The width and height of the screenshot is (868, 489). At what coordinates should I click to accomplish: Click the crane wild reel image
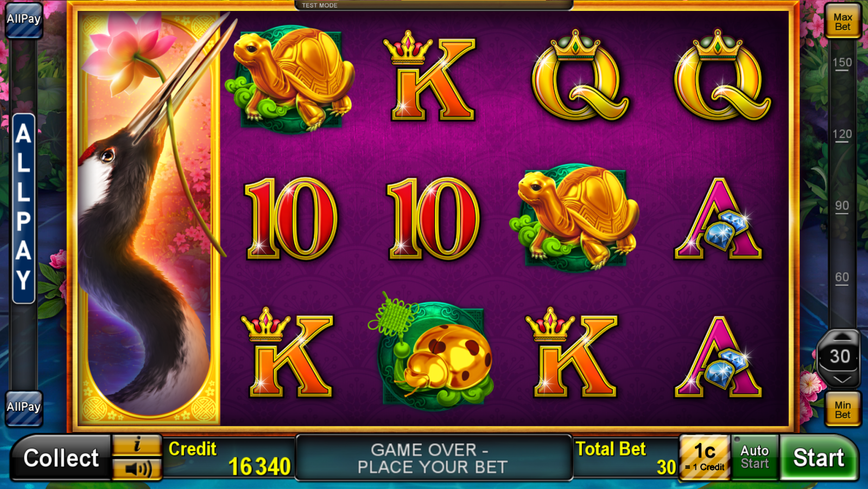149,217
